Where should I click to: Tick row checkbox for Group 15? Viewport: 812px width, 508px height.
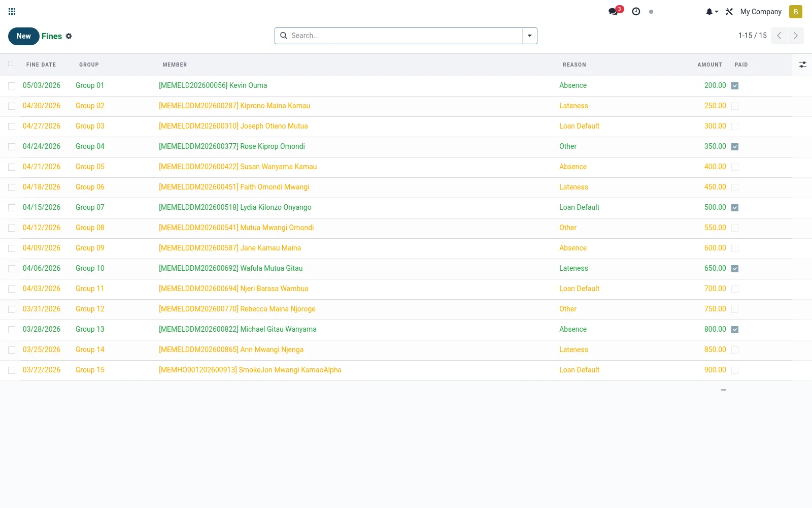pyautogui.click(x=12, y=370)
